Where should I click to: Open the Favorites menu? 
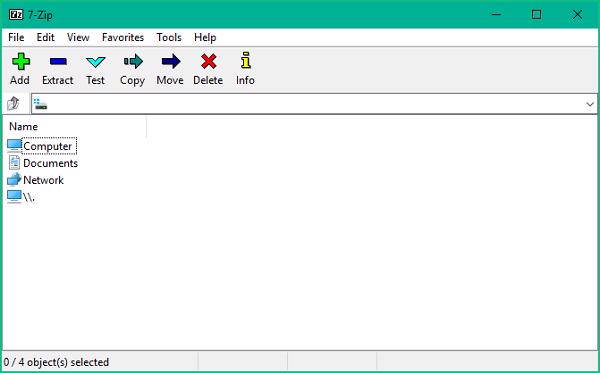[123, 37]
